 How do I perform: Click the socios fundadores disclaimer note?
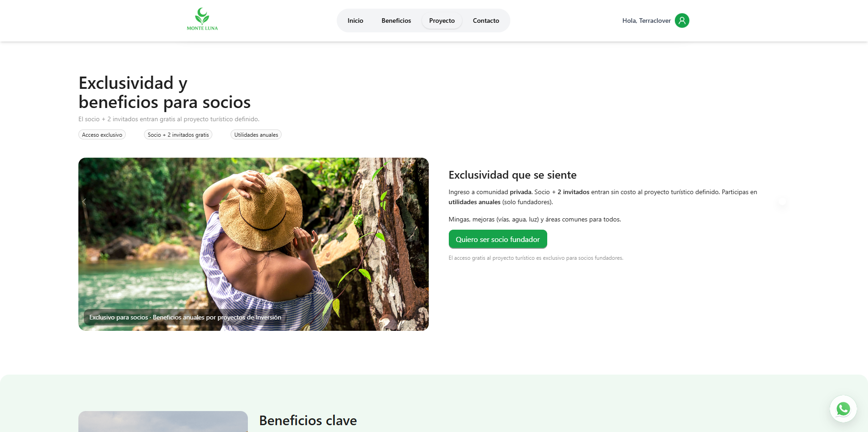pos(536,258)
